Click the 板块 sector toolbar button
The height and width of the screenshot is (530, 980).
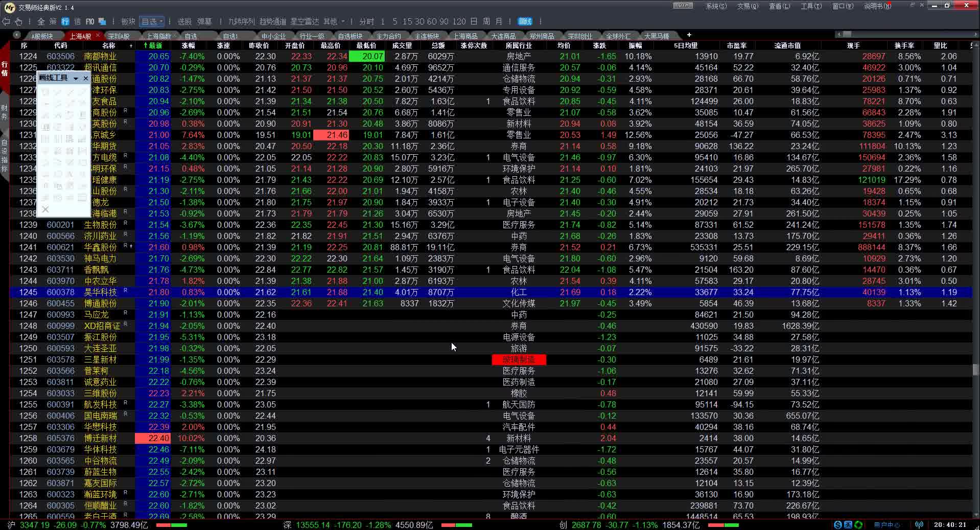click(x=128, y=21)
